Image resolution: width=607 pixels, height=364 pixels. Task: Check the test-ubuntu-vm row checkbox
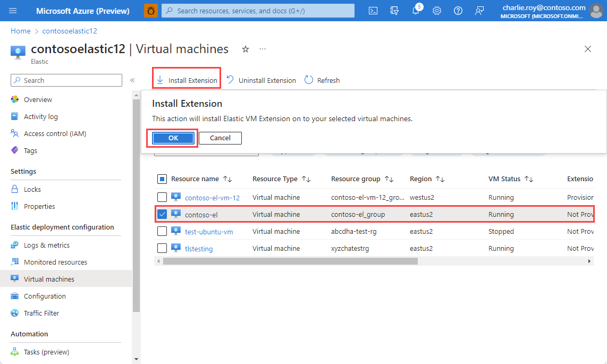click(x=162, y=231)
